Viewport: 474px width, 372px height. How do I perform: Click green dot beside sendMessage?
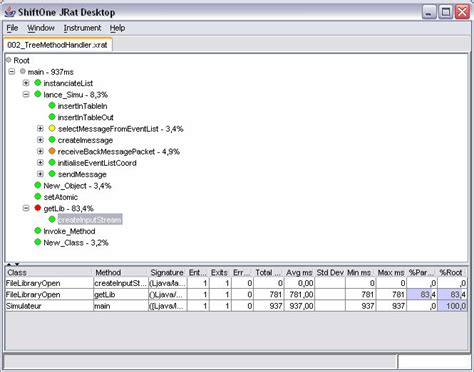pyautogui.click(x=52, y=174)
